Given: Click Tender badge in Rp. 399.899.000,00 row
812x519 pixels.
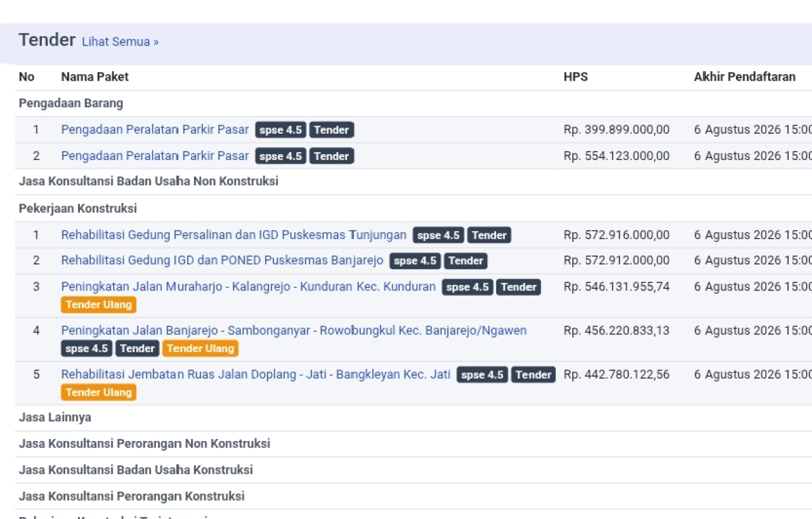Looking at the screenshot, I should [x=331, y=130].
